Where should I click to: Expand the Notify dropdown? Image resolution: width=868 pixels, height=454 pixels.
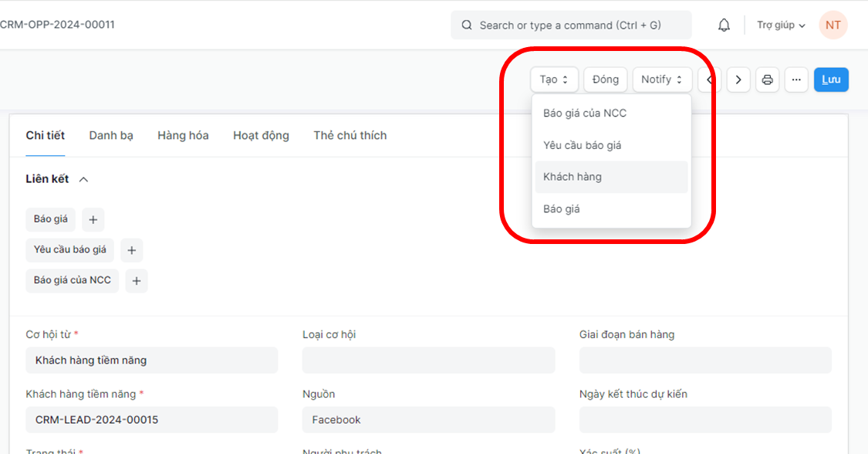(x=662, y=80)
